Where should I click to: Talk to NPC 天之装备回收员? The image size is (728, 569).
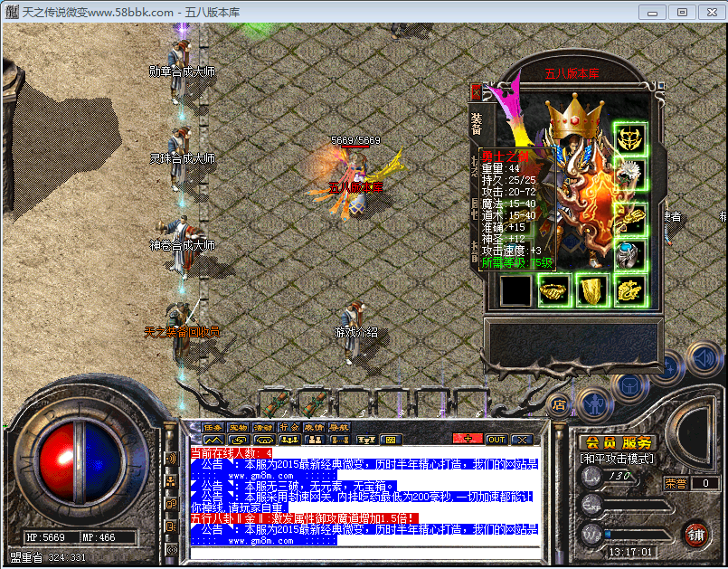coord(183,332)
